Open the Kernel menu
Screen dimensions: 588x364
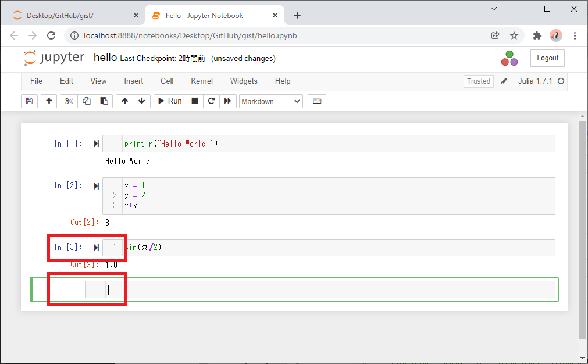(202, 81)
